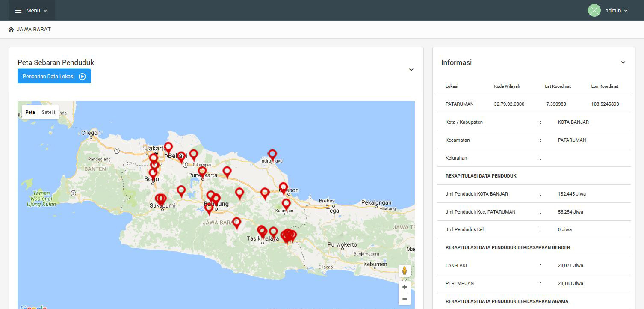644x309 pixels.
Task: Switch map to Satelit view
Action: click(x=48, y=112)
